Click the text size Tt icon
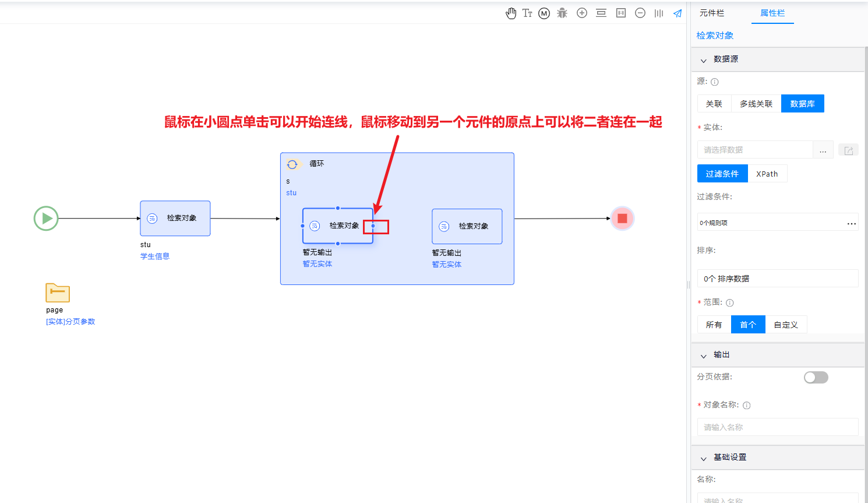Screen dimensions: 868x503 click(x=527, y=13)
